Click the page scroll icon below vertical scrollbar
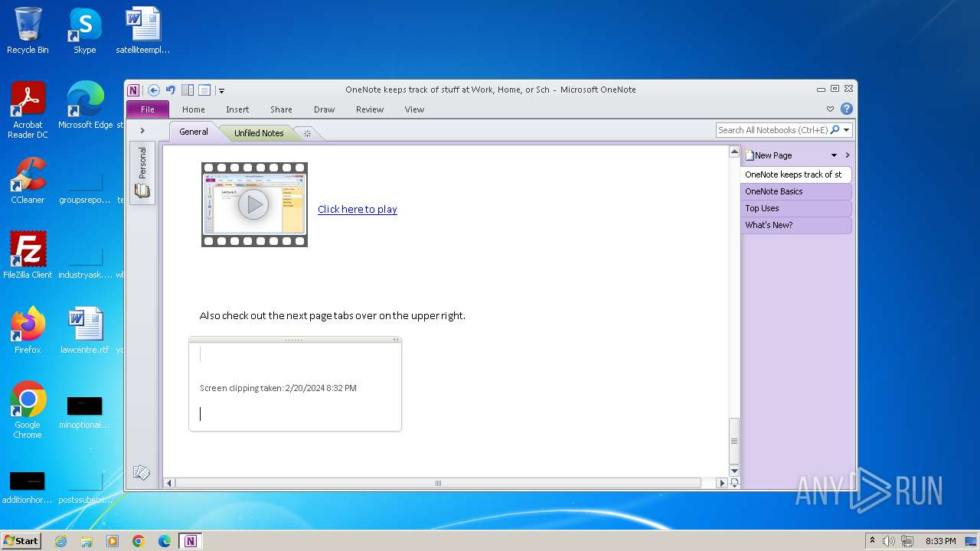Screen dimensions: 980x551 click(x=734, y=483)
